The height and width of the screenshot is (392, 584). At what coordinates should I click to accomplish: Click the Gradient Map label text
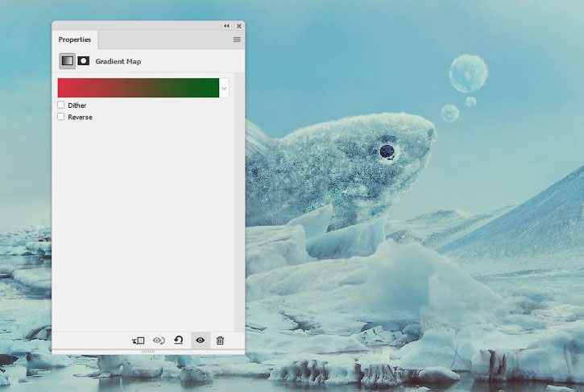(x=118, y=61)
